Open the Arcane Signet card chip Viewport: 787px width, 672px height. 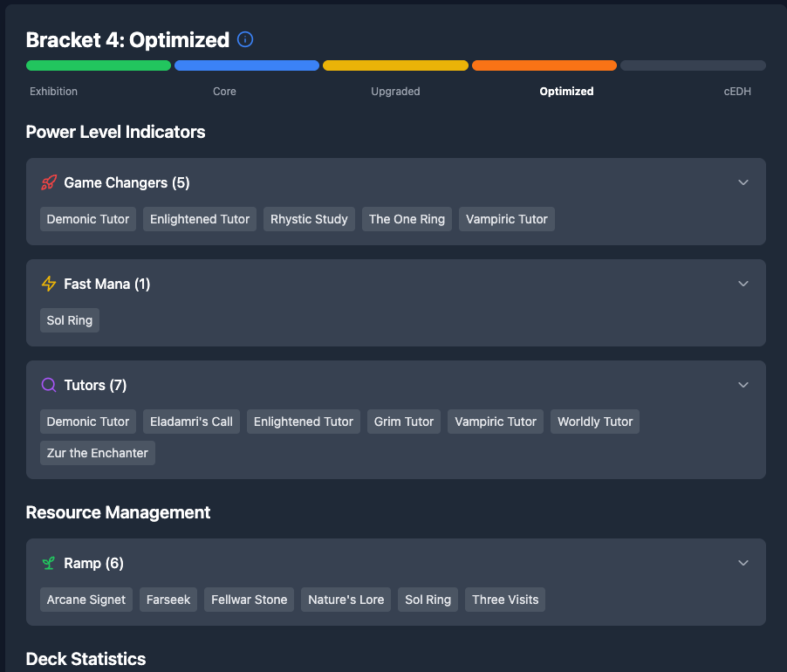point(86,600)
